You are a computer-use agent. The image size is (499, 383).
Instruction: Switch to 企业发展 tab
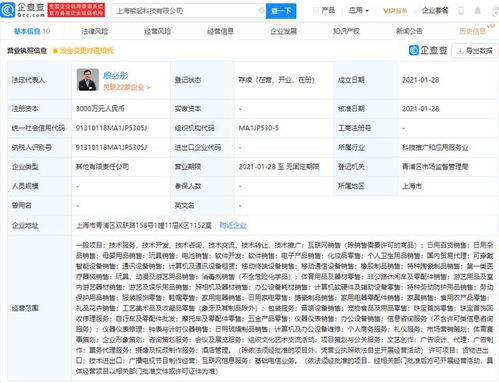tap(283, 31)
